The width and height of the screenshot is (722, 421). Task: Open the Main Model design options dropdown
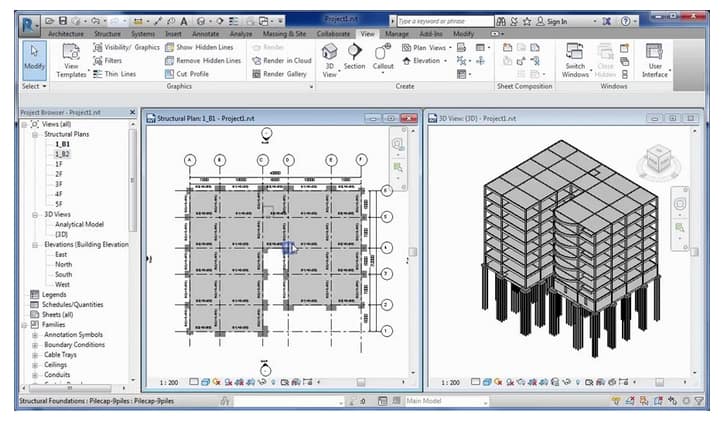pos(446,401)
